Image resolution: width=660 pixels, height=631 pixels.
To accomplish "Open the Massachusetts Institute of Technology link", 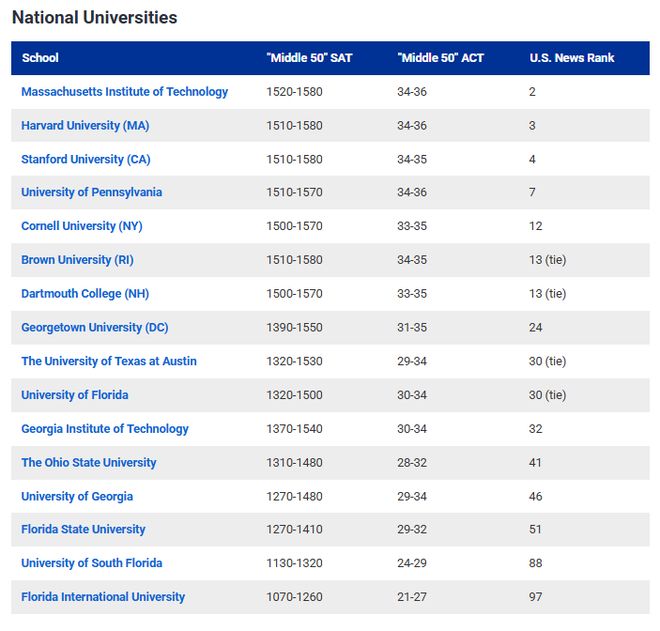I will click(125, 92).
